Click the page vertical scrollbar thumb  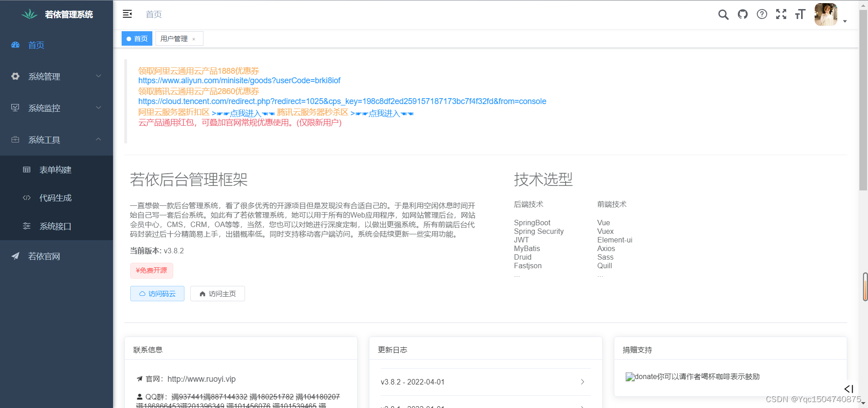(863, 100)
